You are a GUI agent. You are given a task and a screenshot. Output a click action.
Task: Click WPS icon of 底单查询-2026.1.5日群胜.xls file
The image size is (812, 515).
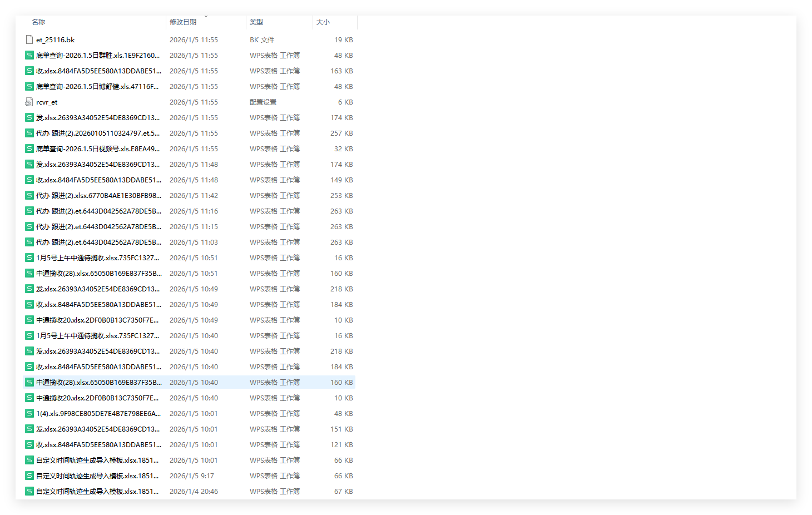tap(29, 56)
